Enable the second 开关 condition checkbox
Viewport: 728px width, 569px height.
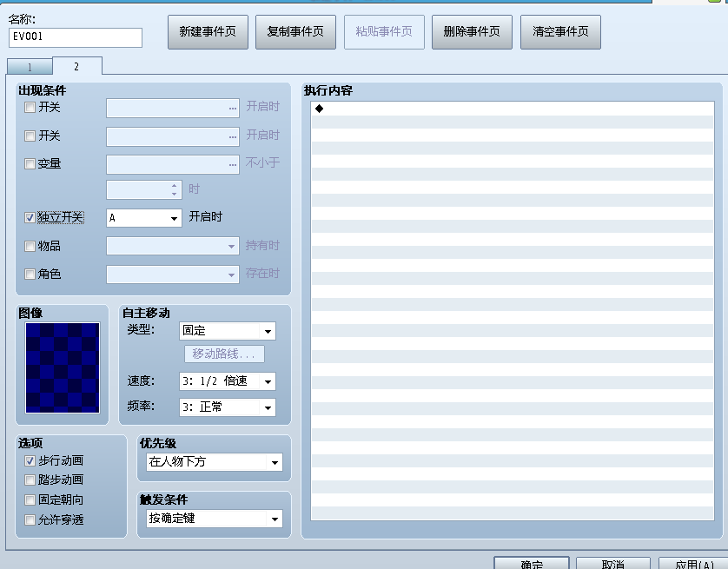[30, 136]
